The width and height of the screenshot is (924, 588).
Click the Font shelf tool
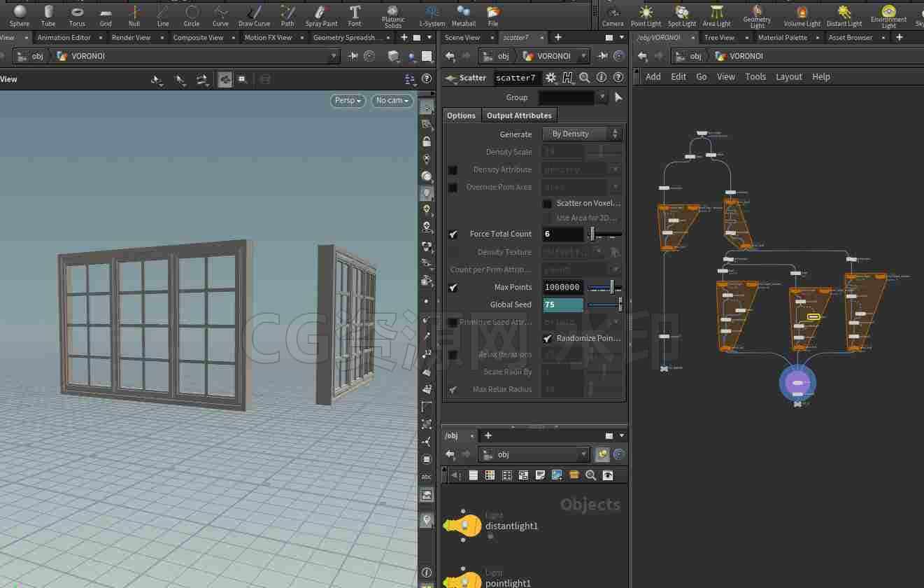coord(355,15)
